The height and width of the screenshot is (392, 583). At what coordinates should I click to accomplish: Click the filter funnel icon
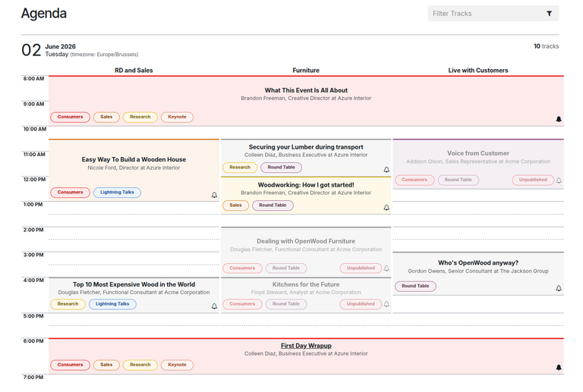coord(549,14)
